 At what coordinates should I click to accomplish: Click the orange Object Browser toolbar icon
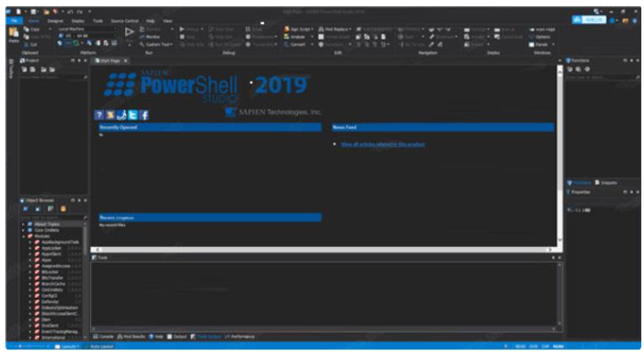click(x=62, y=209)
